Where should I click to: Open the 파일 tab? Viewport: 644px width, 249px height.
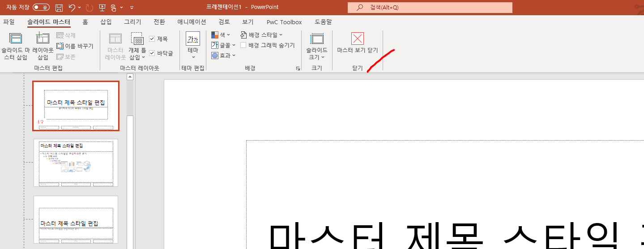[x=9, y=22]
